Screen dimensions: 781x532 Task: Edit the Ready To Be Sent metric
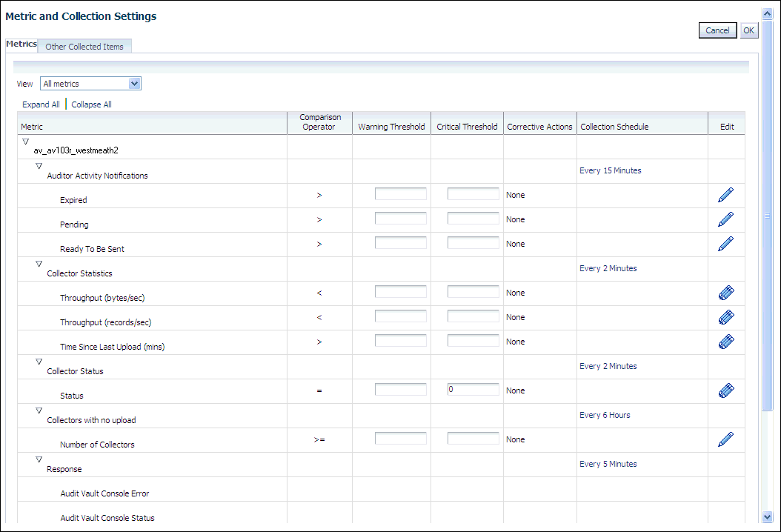725,244
